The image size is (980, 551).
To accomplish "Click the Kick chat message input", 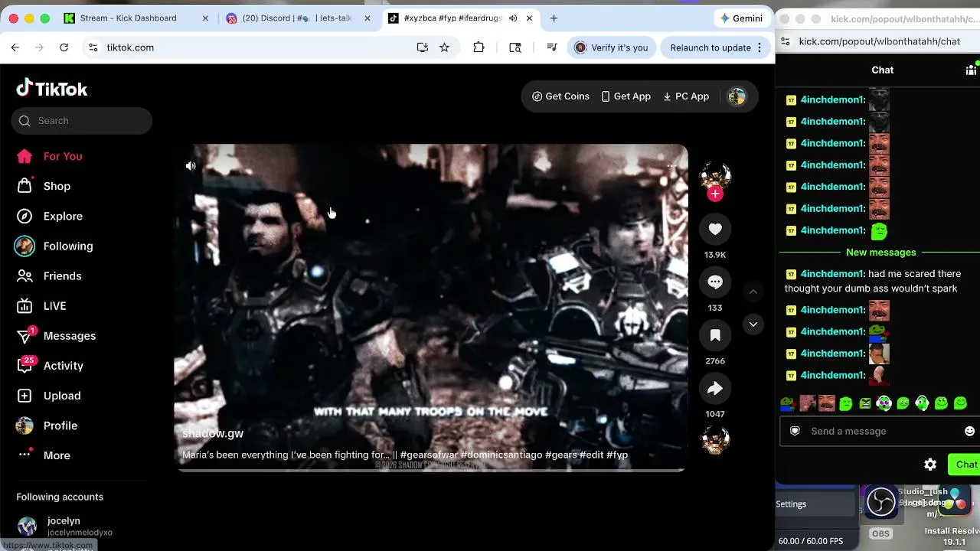I will (880, 432).
